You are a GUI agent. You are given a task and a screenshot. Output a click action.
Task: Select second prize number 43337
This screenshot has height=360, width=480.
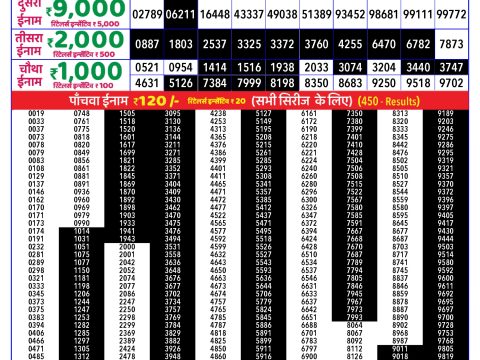pyautogui.click(x=249, y=14)
